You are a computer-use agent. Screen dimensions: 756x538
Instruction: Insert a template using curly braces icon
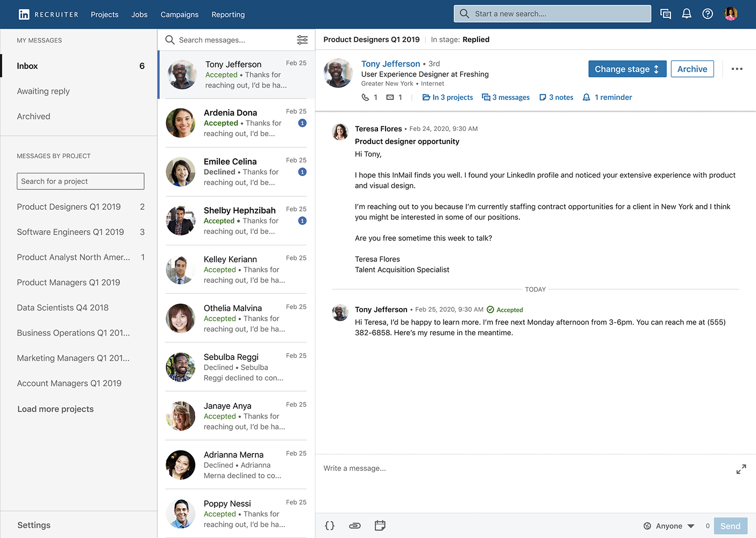coord(330,526)
